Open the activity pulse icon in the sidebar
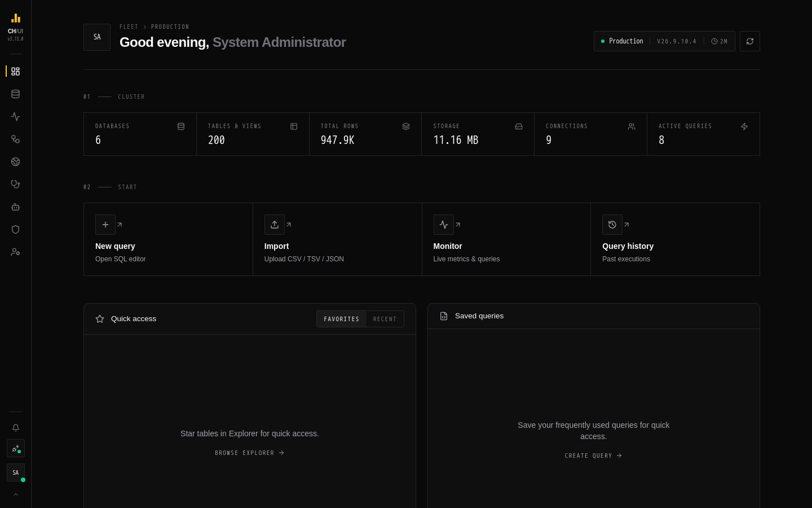The height and width of the screenshot is (508, 812). (16, 117)
